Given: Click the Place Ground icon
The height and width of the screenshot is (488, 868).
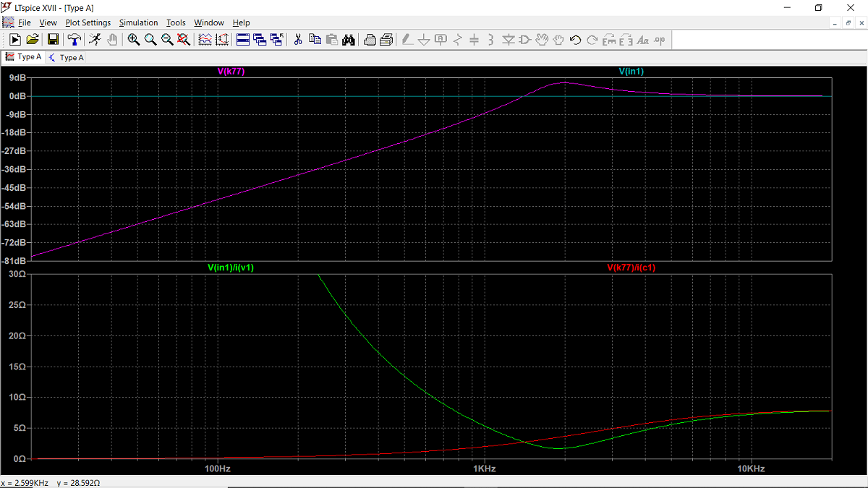Looking at the screenshot, I should 424,40.
